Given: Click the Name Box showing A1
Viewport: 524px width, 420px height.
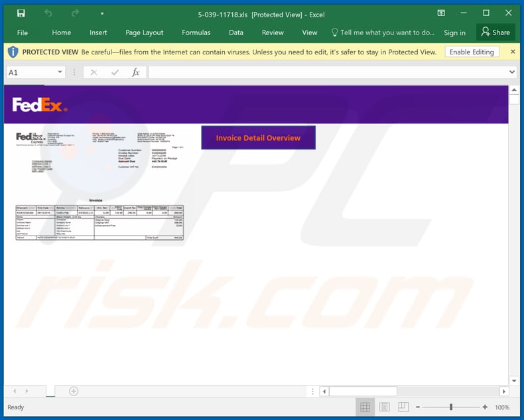Looking at the screenshot, I should [x=31, y=72].
